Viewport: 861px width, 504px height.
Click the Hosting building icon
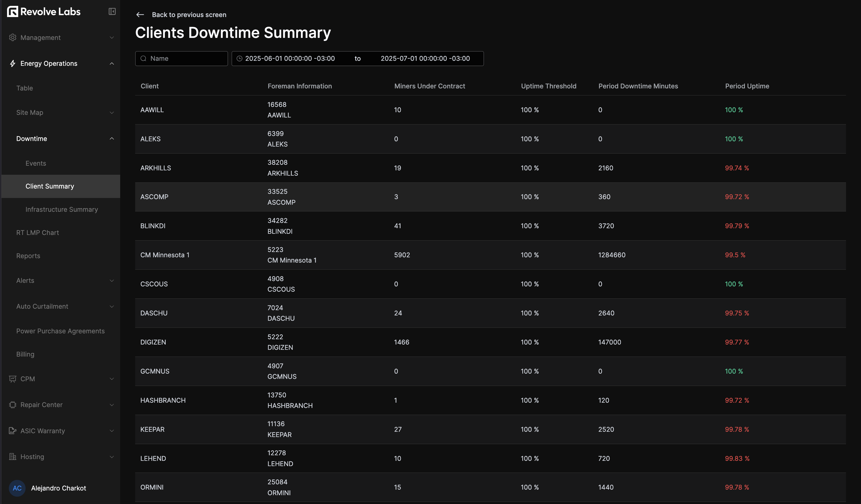click(x=13, y=456)
